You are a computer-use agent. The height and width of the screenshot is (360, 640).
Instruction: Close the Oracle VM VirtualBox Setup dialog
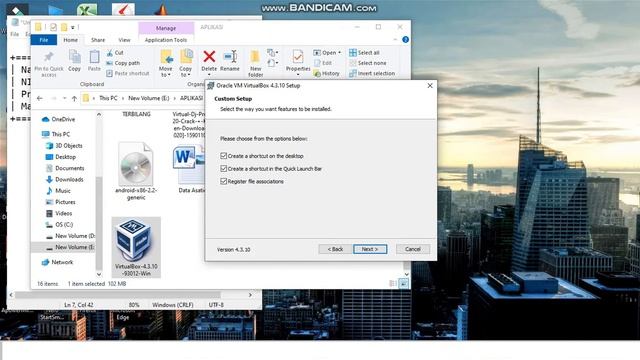pos(430,86)
